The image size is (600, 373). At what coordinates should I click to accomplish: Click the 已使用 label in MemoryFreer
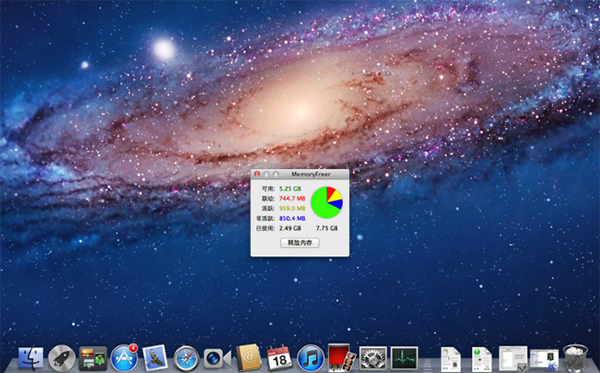coord(266,228)
